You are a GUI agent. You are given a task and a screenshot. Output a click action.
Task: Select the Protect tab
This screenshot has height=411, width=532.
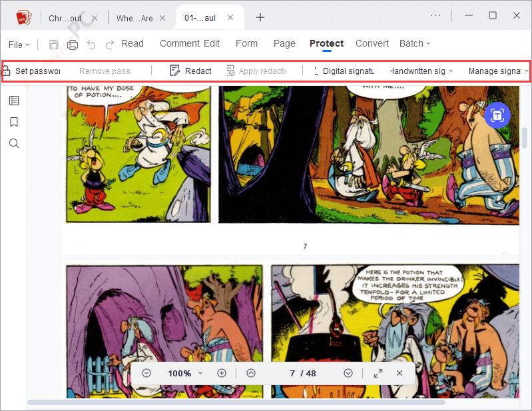[326, 43]
